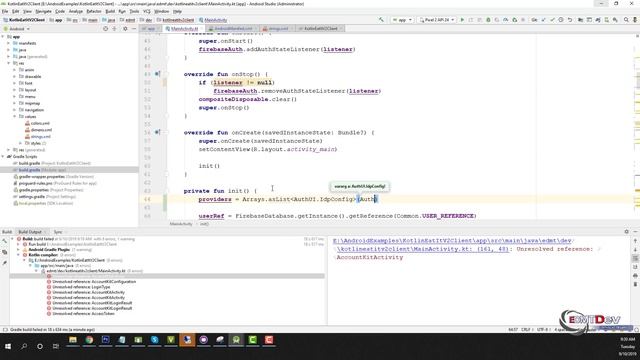
Task: Open Chrome from the taskbar
Action: coord(89,340)
